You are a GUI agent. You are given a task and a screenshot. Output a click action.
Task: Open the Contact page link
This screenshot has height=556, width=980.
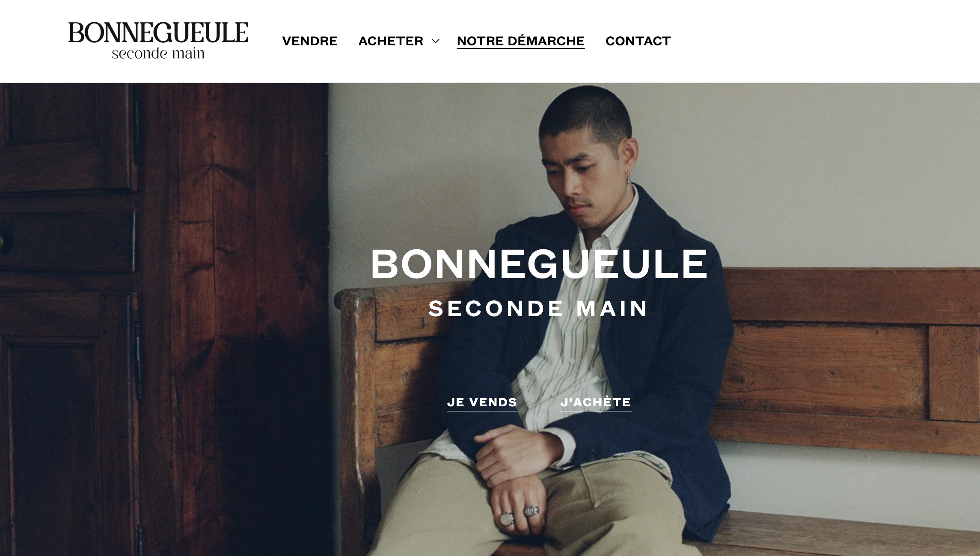(x=638, y=41)
